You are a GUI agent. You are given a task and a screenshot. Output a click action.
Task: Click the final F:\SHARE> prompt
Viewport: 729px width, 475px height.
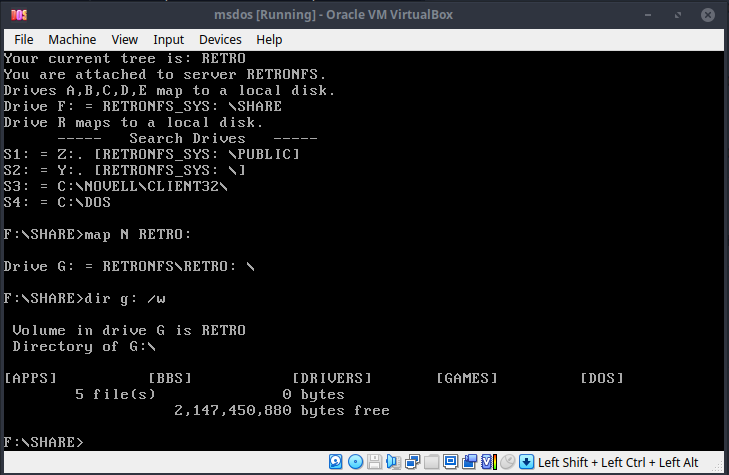click(44, 442)
